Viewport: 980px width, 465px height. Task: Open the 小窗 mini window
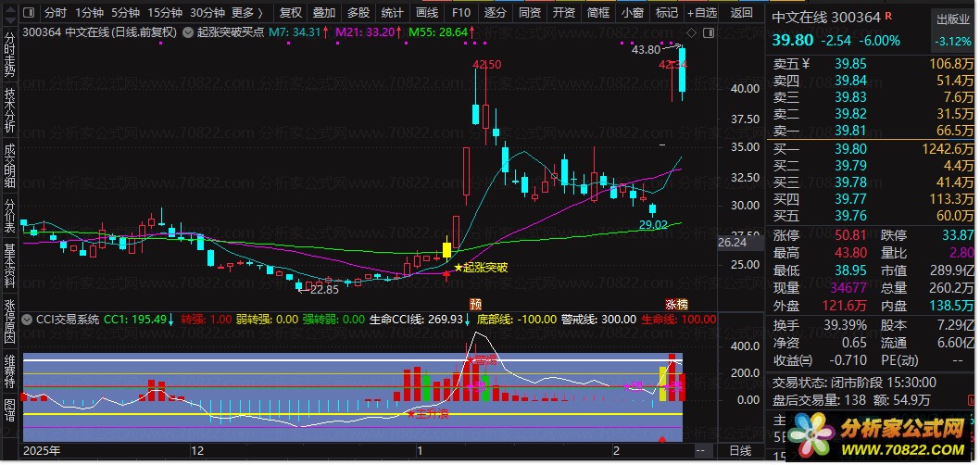[632, 12]
